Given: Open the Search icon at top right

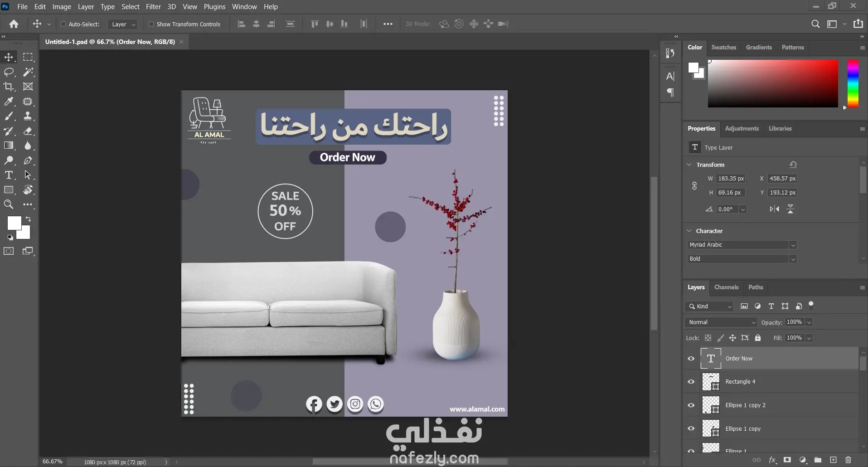Looking at the screenshot, I should pos(815,24).
